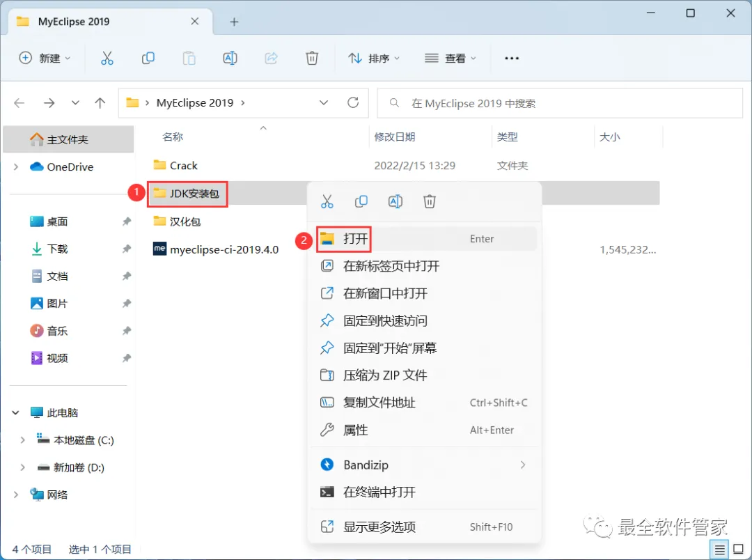Expand the address bar history dropdown
This screenshot has height=560, width=752.
point(324,102)
